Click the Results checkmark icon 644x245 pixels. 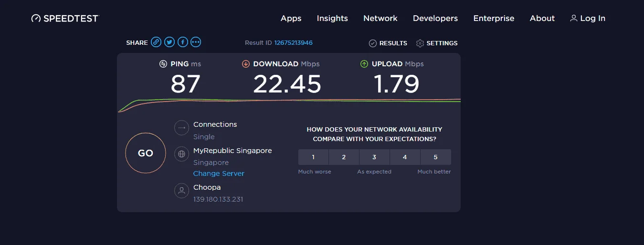point(373,43)
